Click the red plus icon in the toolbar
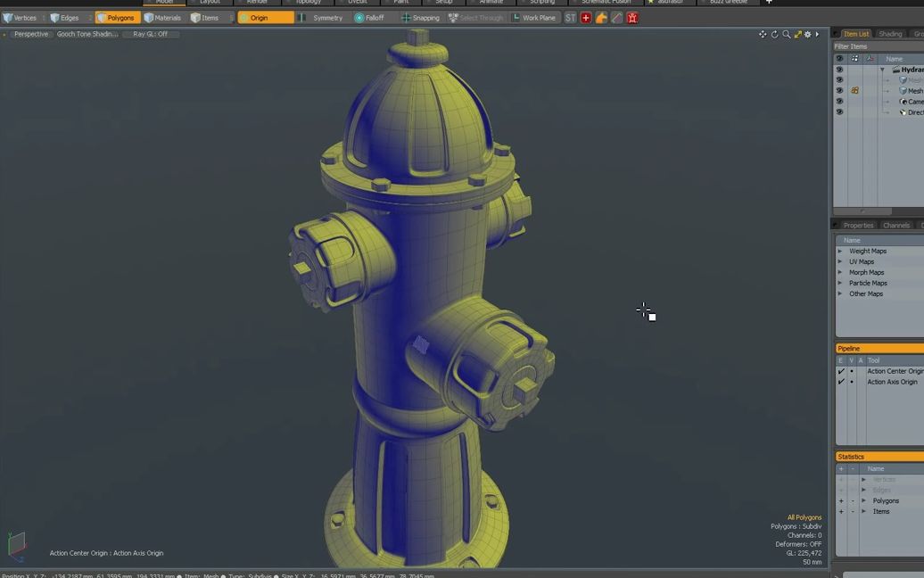924x578 pixels. (x=586, y=17)
